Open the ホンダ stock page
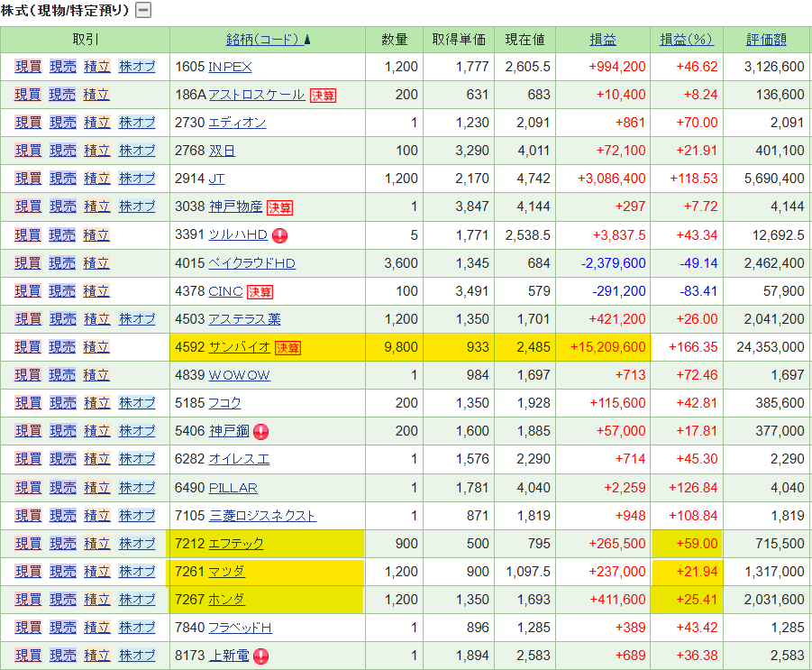 coord(227,600)
